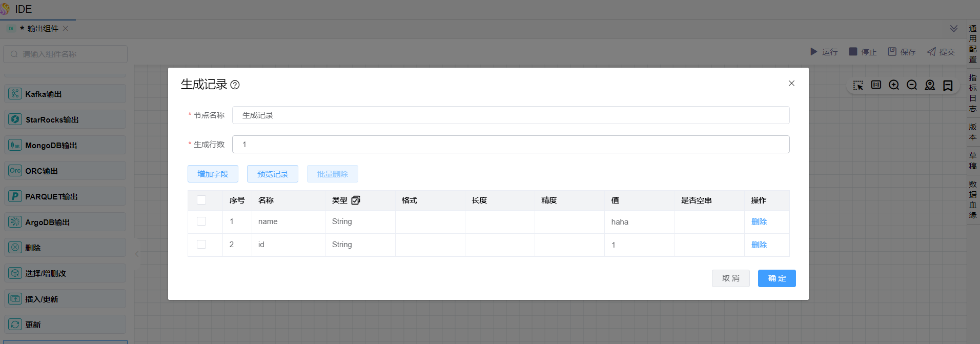Collapse the left component sidebar arrow
Image resolution: width=980 pixels, height=344 pixels.
point(137,254)
